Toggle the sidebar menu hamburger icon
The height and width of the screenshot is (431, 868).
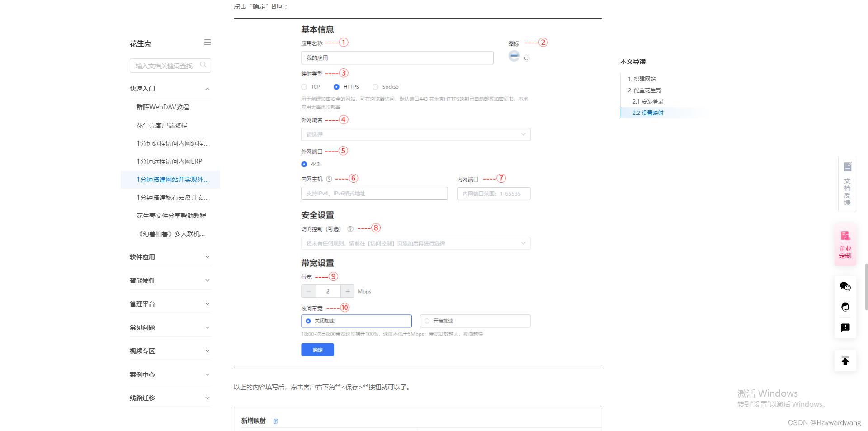pyautogui.click(x=208, y=42)
